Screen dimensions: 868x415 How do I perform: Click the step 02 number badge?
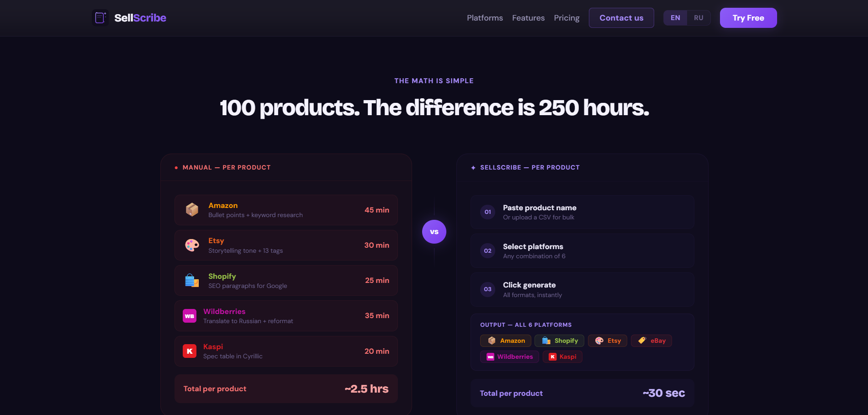coord(488,251)
